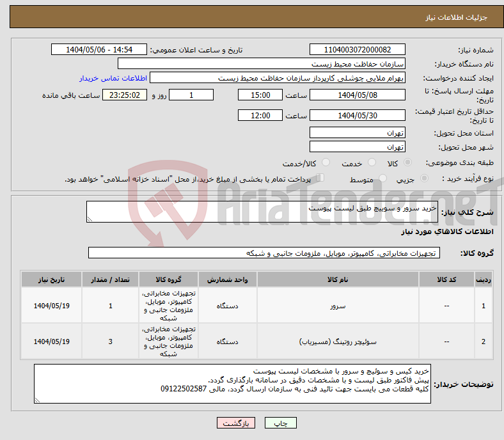This screenshot has width=504, height=440.
Task: Click the سوئیچر روتینگ (مسیریاب) item cell
Action: pyautogui.click(x=338, y=342)
